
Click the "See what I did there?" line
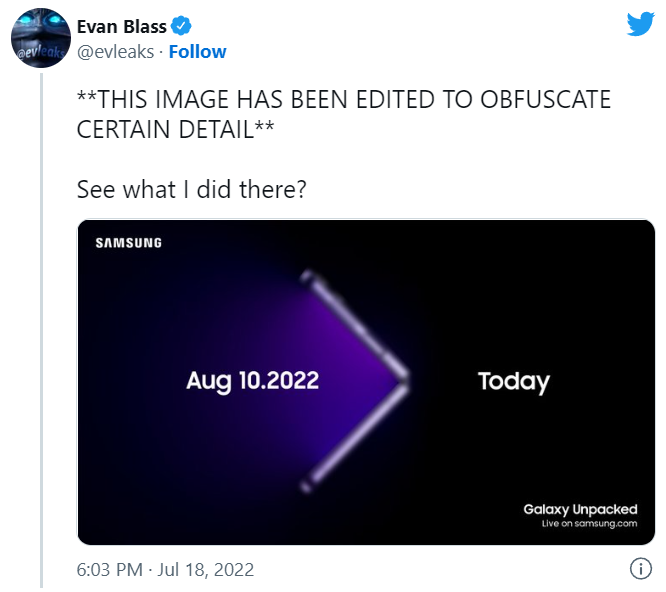190,189
